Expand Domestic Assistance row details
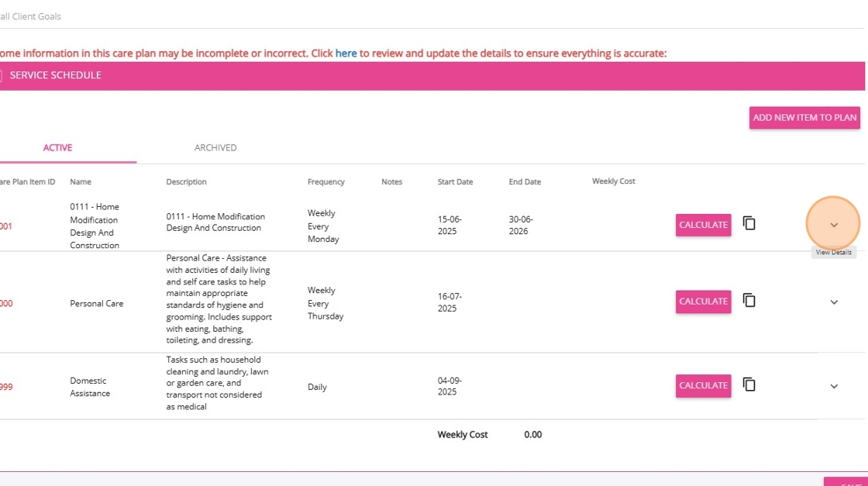 [834, 386]
